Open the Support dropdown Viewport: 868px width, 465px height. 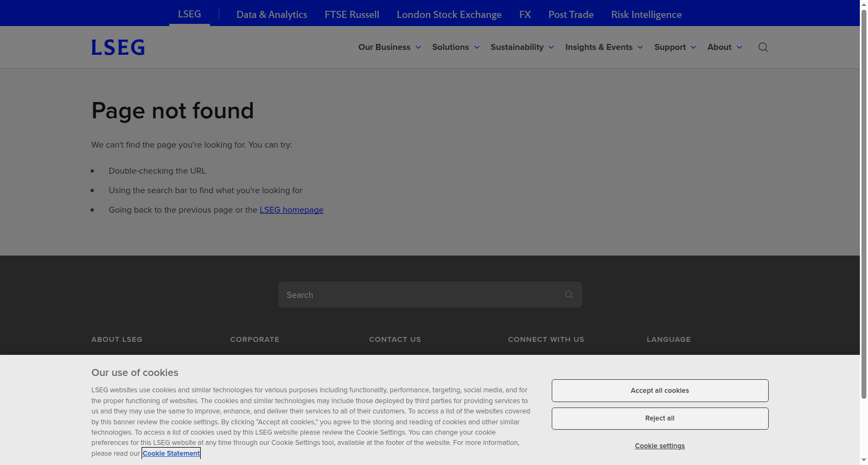[x=675, y=47]
